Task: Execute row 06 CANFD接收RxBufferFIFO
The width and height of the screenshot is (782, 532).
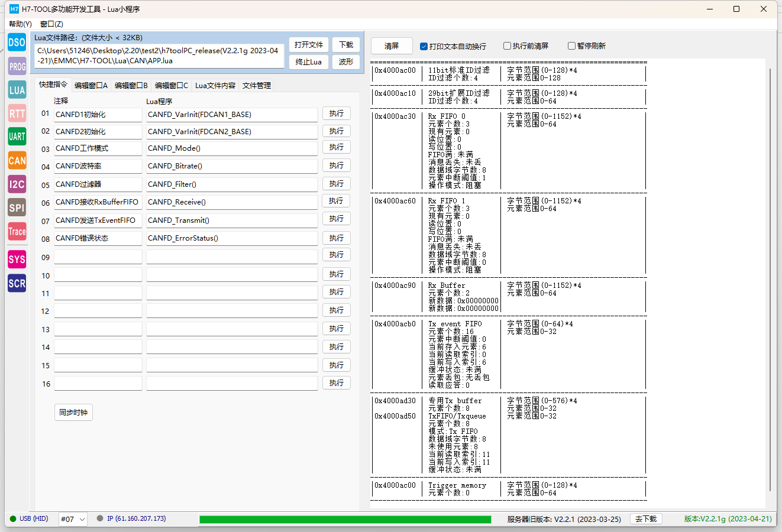Action: click(336, 201)
